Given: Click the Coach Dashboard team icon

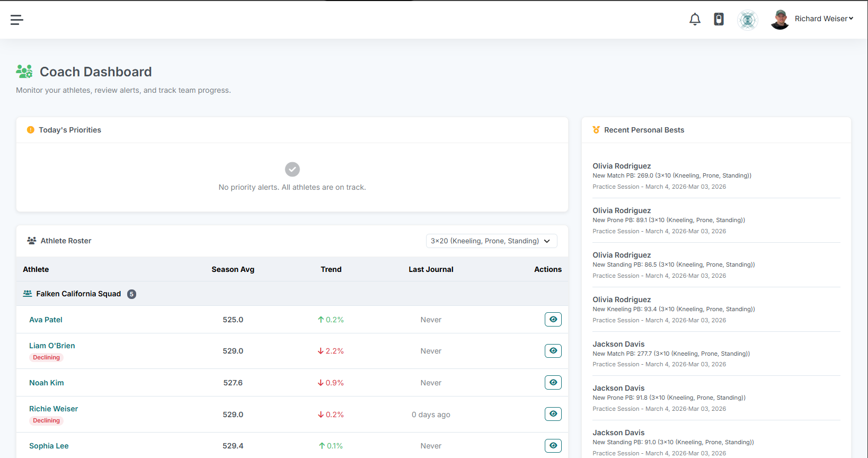Looking at the screenshot, I should tap(24, 72).
